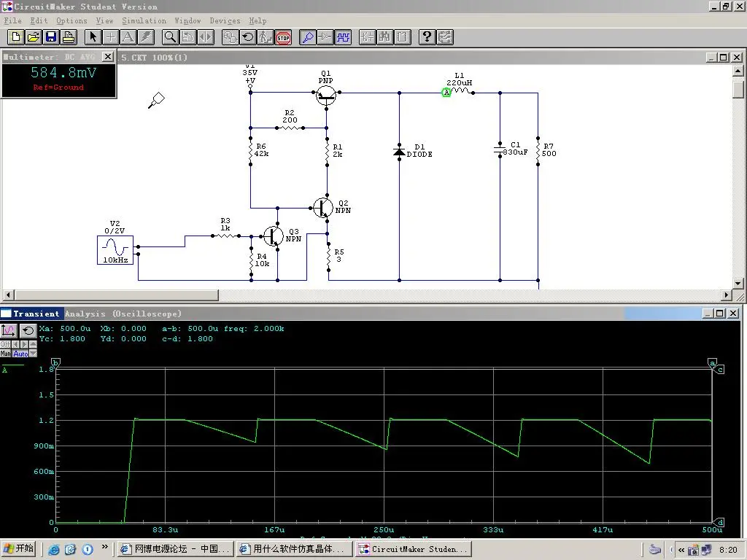Click the oscilloscope cursor marker b

click(55, 363)
